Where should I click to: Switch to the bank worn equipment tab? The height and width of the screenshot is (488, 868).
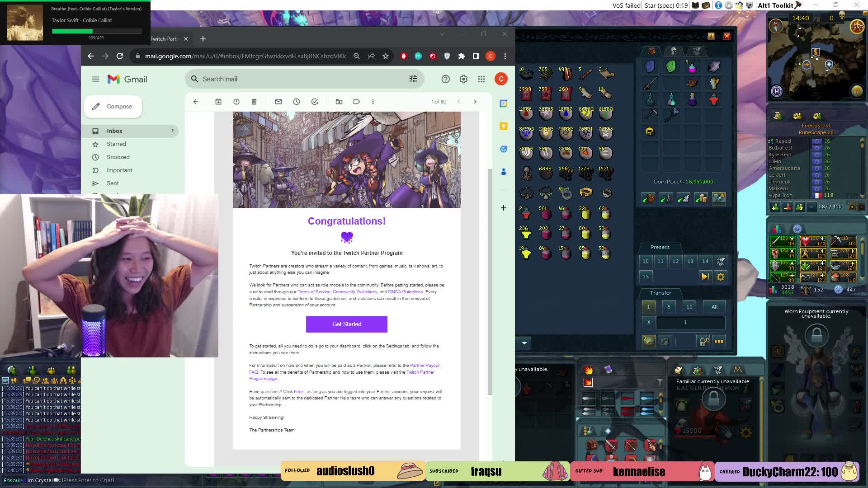[x=674, y=51]
